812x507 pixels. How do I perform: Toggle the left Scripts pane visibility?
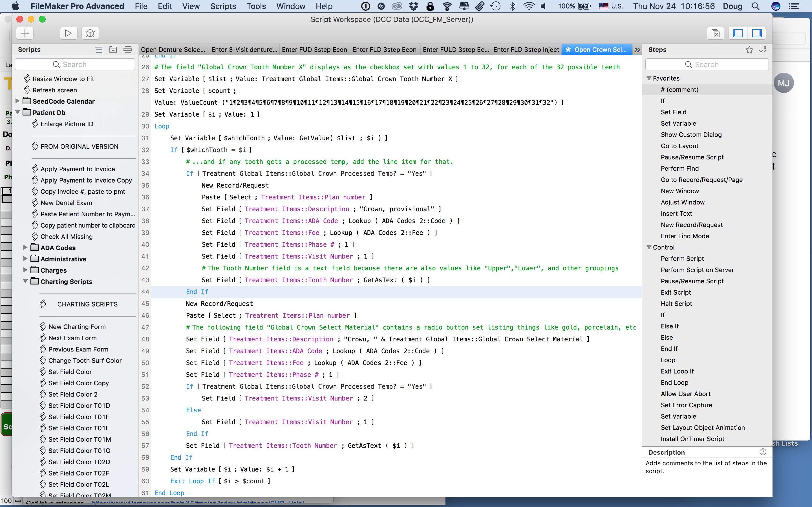[x=738, y=33]
